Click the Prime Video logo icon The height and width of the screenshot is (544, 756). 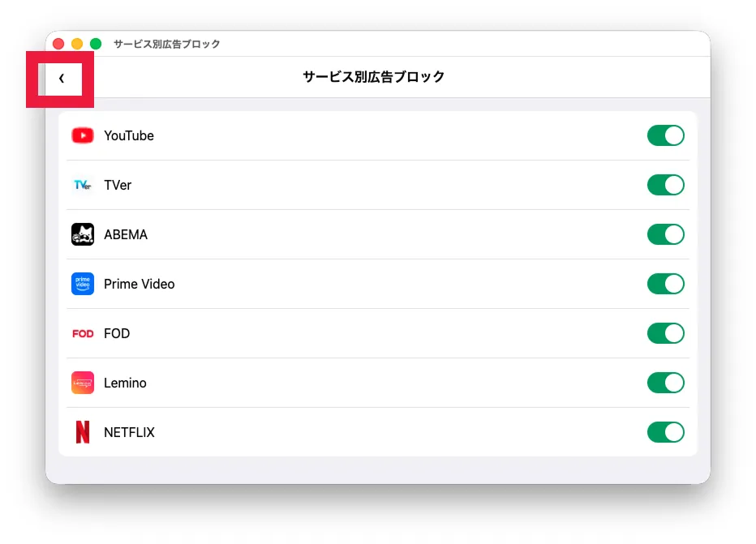point(83,284)
